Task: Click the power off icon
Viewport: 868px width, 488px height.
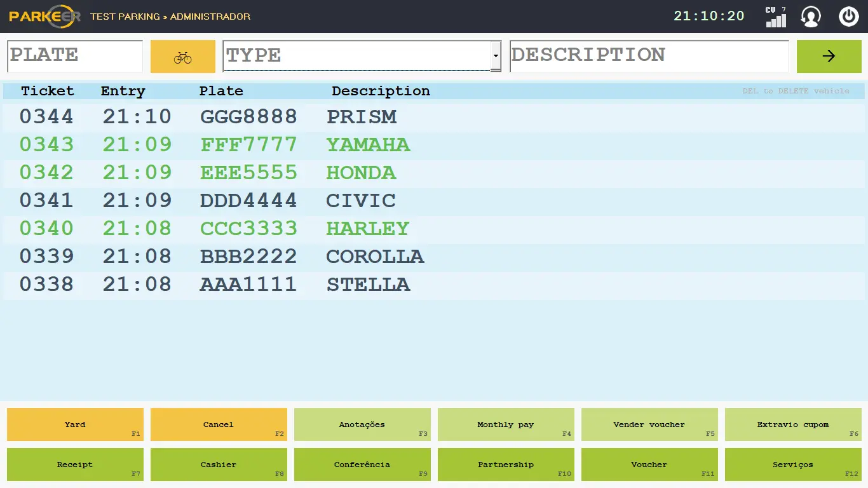Action: [x=849, y=17]
